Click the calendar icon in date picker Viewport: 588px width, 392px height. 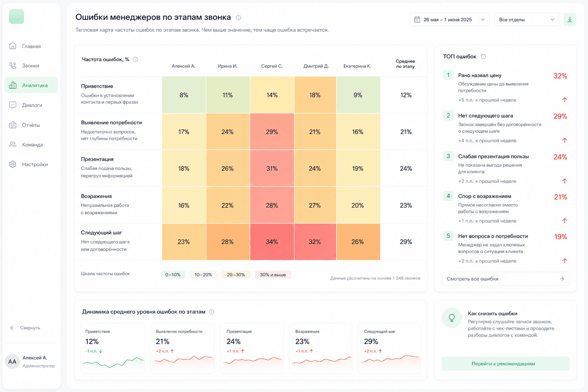point(417,20)
